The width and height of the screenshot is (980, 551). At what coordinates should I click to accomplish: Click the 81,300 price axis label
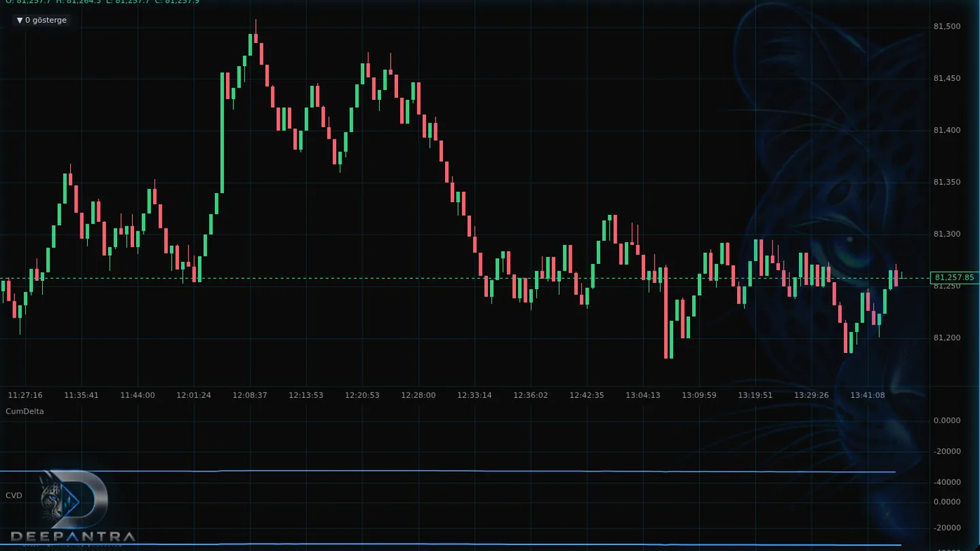(947, 234)
